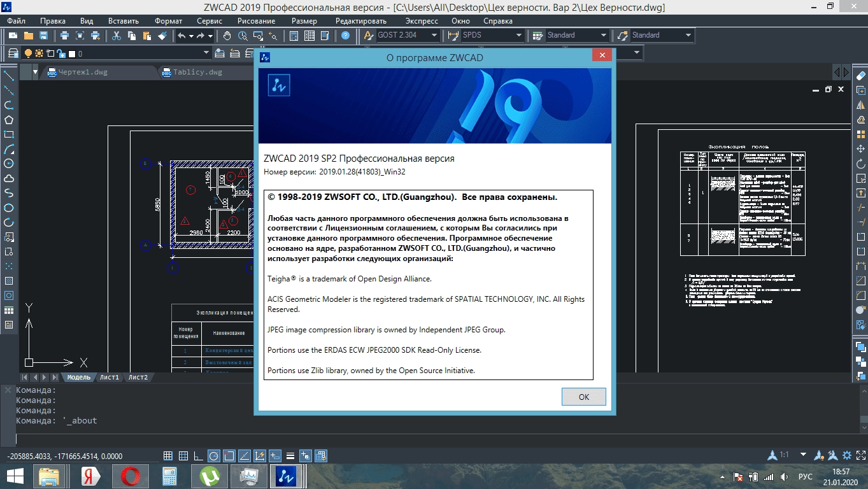Switch to the Tablicy.dwg document tab
868x489 pixels.
tap(198, 73)
